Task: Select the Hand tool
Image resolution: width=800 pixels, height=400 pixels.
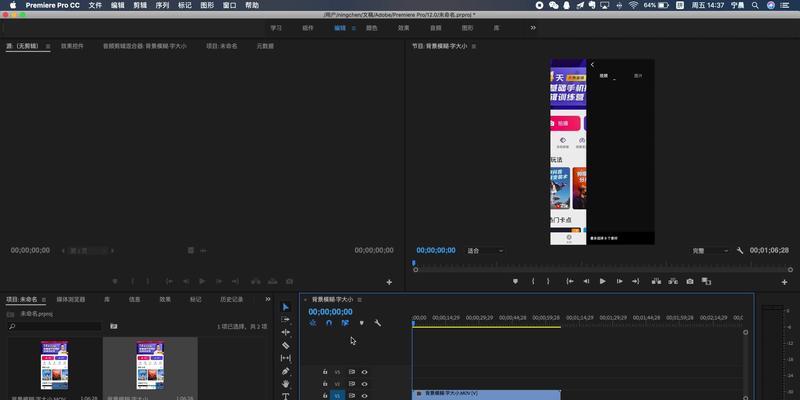Action: click(285, 384)
